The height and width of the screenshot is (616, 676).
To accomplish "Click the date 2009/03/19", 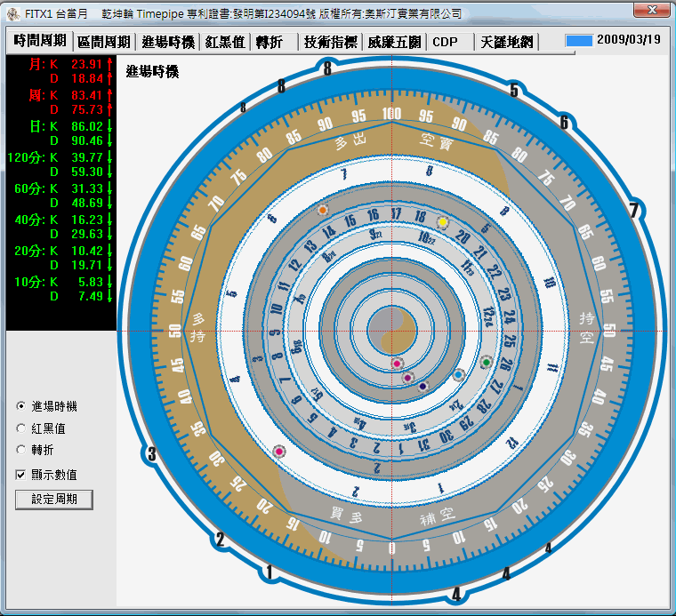I will coord(629,40).
